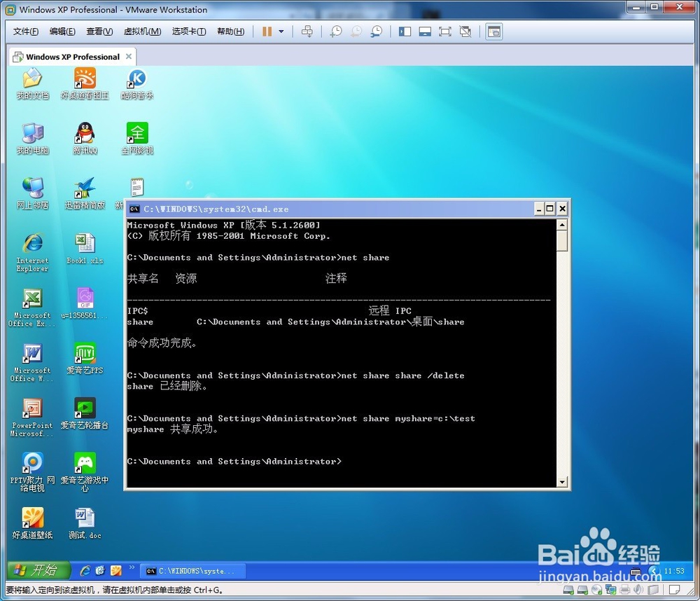The image size is (700, 601).
Task: Open the 帮助(H) menu
Action: (x=230, y=32)
